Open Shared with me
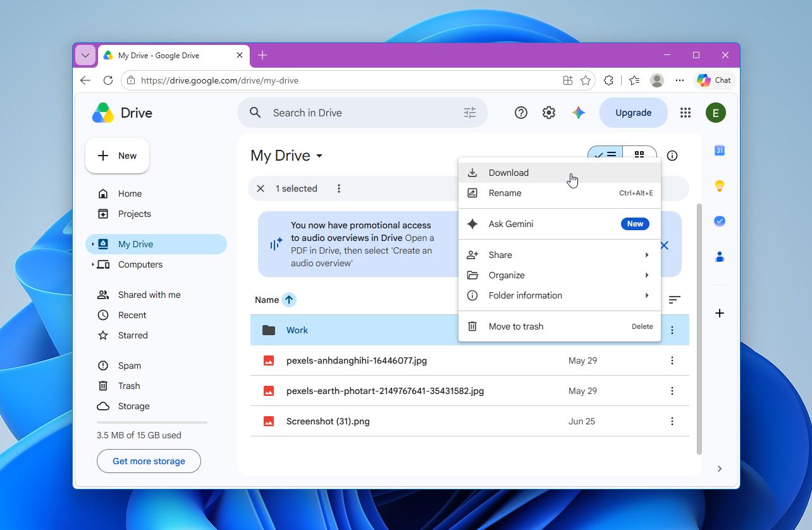The width and height of the screenshot is (812, 530). click(x=156, y=295)
